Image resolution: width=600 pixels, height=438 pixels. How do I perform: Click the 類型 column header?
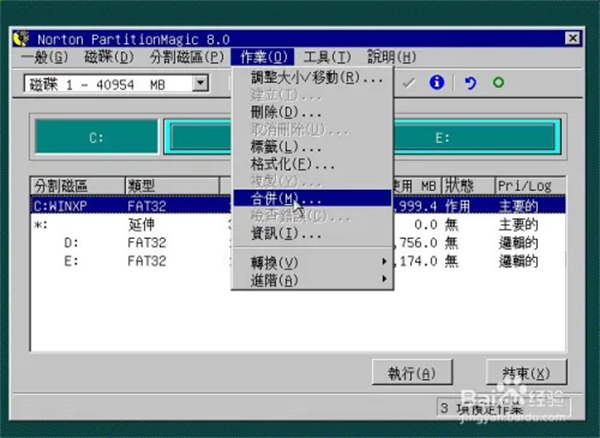pos(172,186)
